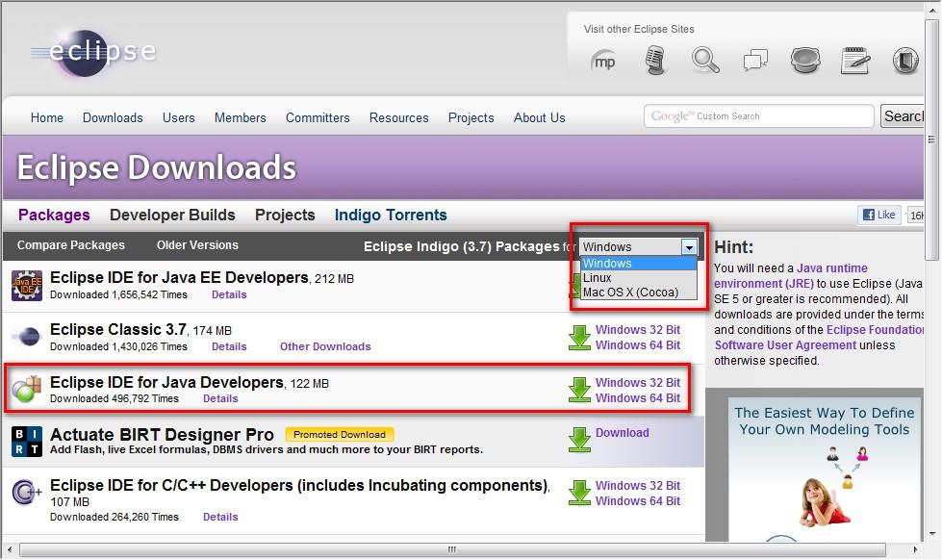The height and width of the screenshot is (560, 942).
Task: Open the Eclipse Marketplace 'mp' icon
Action: pyautogui.click(x=603, y=61)
